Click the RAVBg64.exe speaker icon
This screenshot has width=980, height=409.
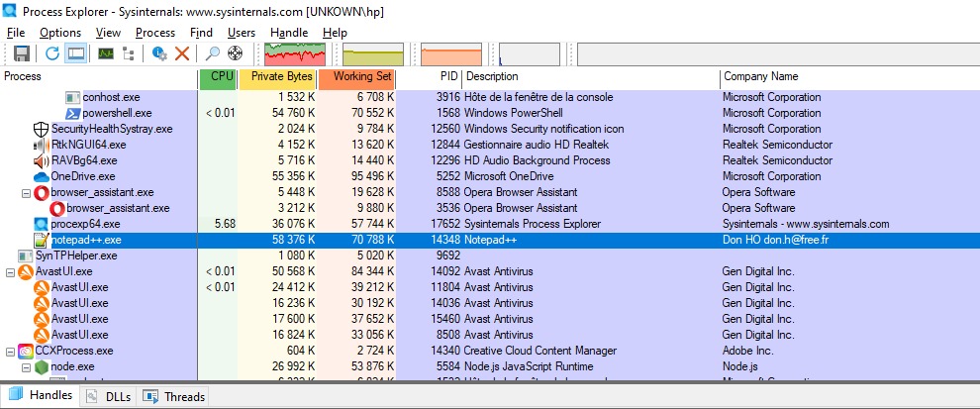click(41, 160)
